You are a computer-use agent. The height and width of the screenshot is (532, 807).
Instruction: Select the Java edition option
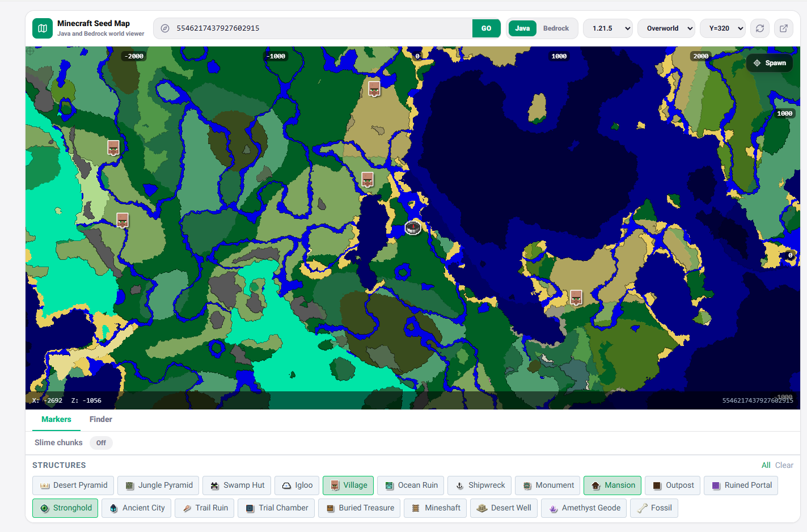(522, 28)
